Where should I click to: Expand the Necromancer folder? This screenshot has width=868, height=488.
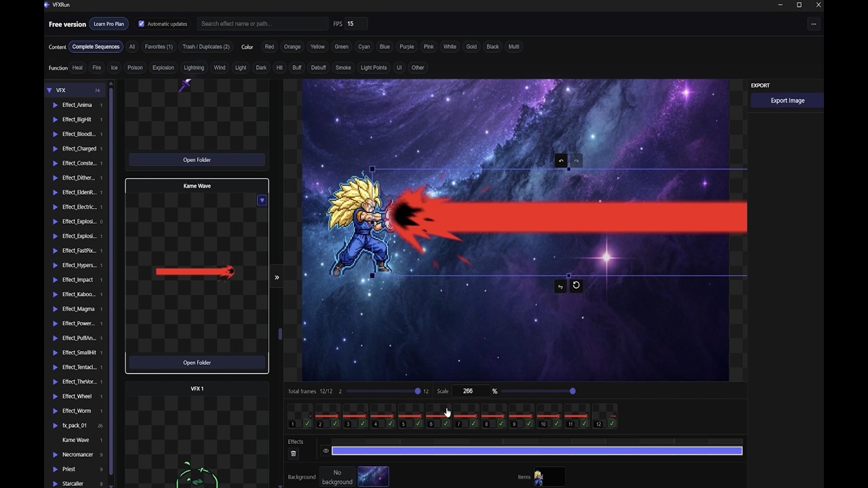pyautogui.click(x=55, y=455)
